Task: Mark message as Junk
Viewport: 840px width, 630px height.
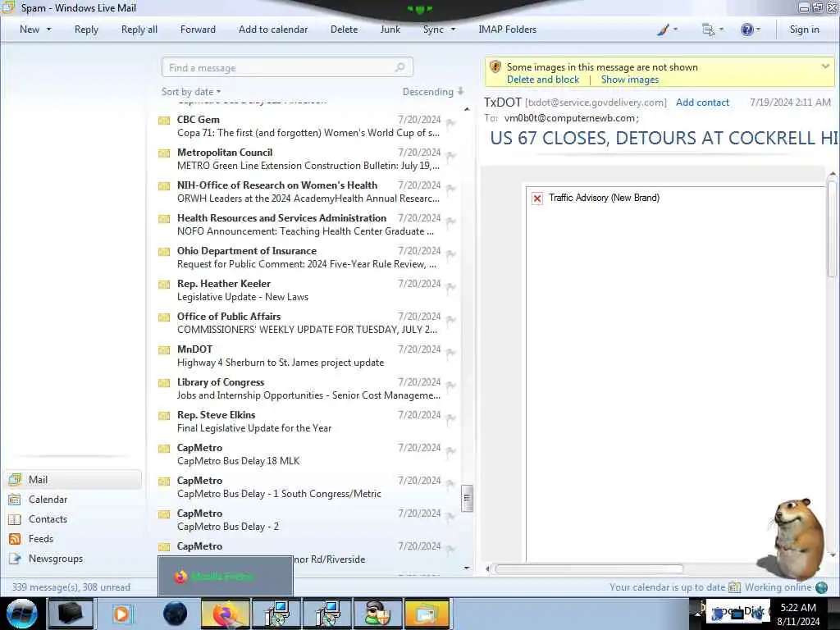Action: [x=390, y=30]
